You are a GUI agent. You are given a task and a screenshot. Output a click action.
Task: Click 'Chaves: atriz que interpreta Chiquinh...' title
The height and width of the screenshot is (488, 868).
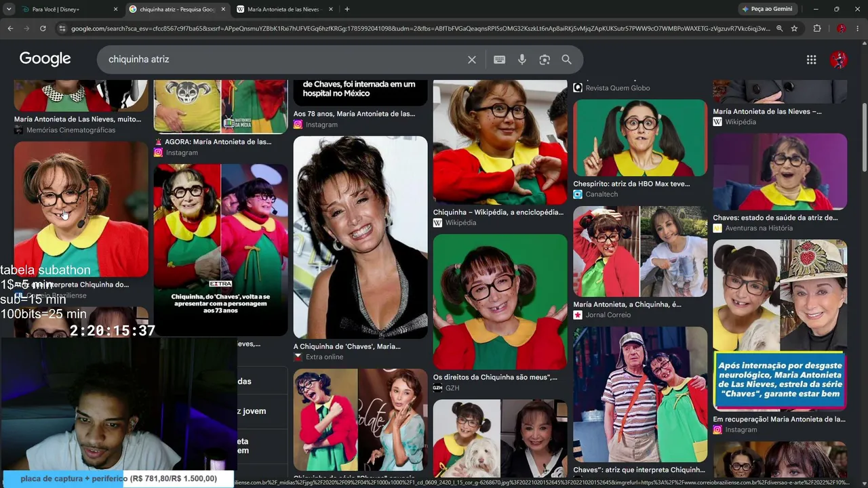click(x=639, y=470)
